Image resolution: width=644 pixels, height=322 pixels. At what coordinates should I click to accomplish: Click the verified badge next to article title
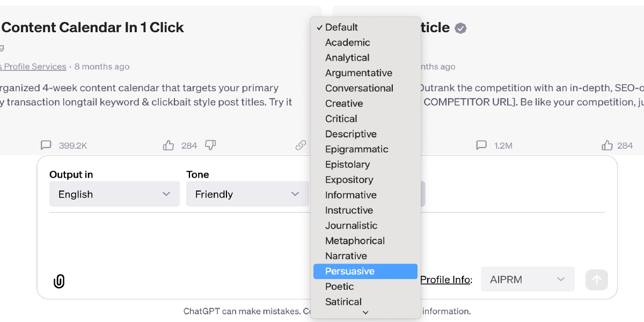[460, 28]
